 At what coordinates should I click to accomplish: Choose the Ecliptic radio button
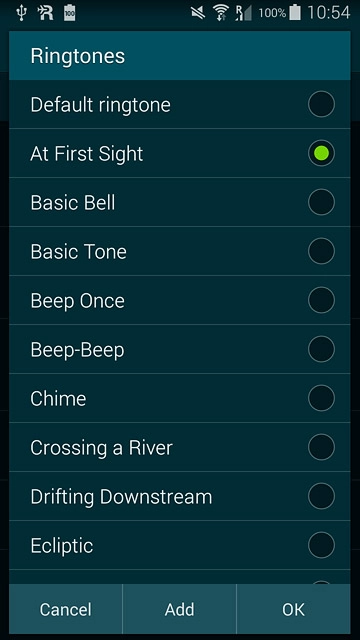tap(321, 545)
